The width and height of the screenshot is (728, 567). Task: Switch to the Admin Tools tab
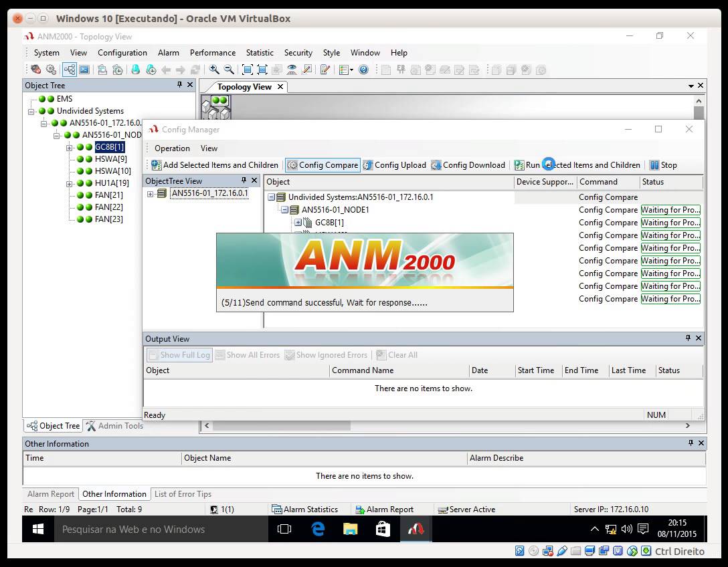click(x=114, y=426)
